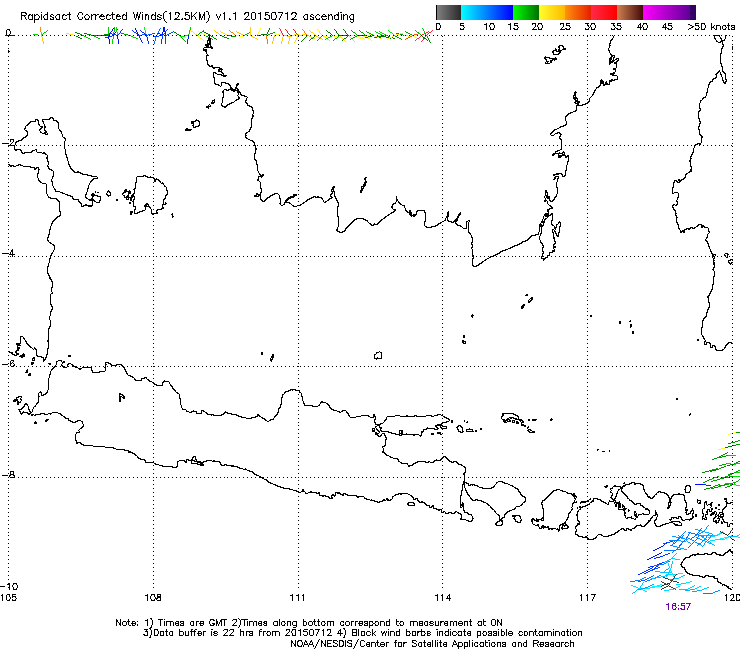The height and width of the screenshot is (650, 740).
Task: Click the green 15-20 knots color segment
Action: click(526, 12)
